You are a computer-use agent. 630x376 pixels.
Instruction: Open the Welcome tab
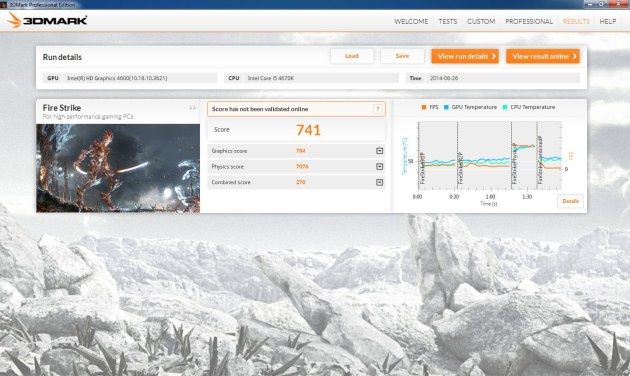pyautogui.click(x=411, y=21)
